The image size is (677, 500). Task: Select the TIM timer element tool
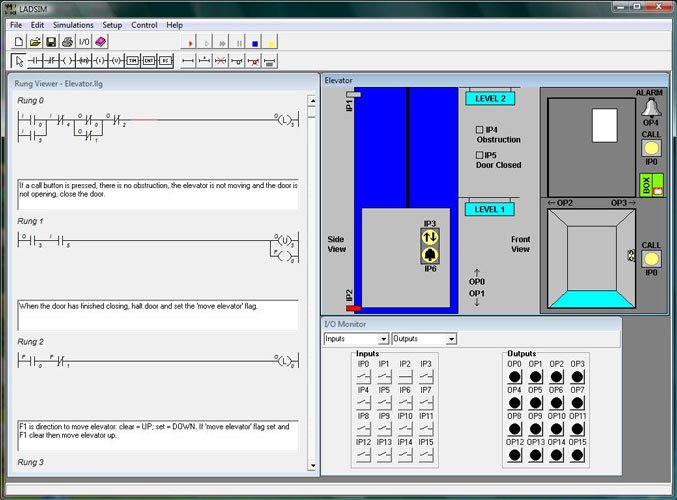click(131, 61)
